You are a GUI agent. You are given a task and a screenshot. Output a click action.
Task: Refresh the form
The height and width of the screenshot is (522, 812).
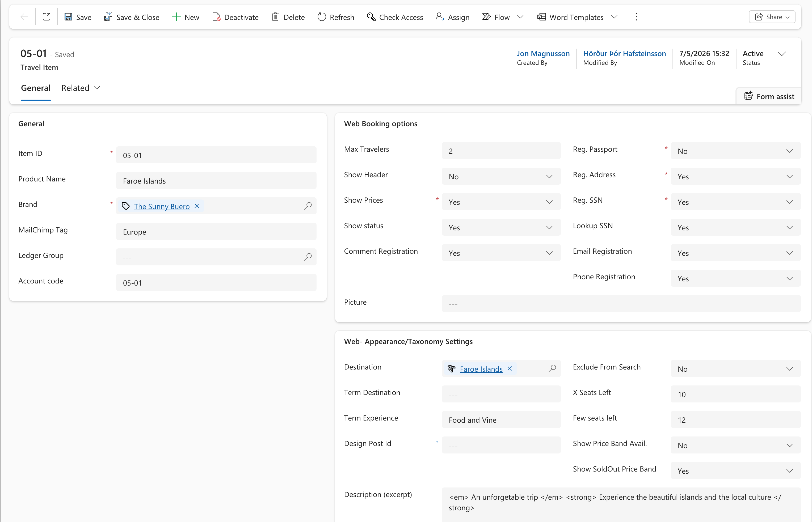336,17
